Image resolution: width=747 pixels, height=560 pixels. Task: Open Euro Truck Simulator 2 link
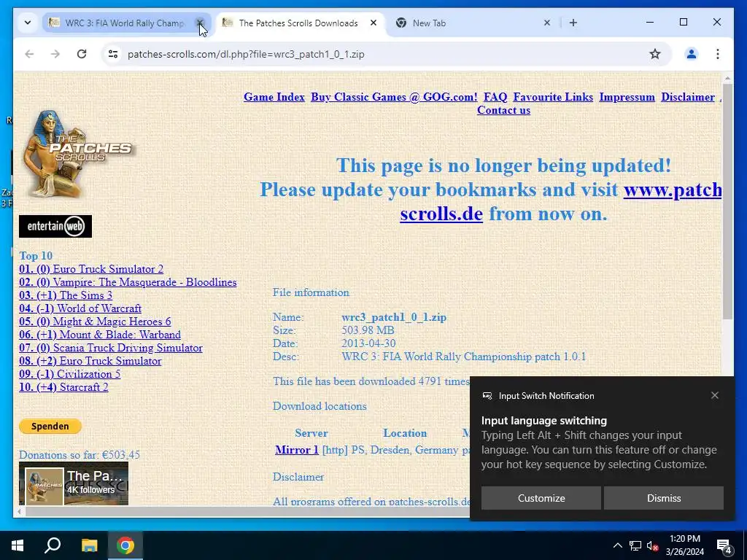click(91, 269)
